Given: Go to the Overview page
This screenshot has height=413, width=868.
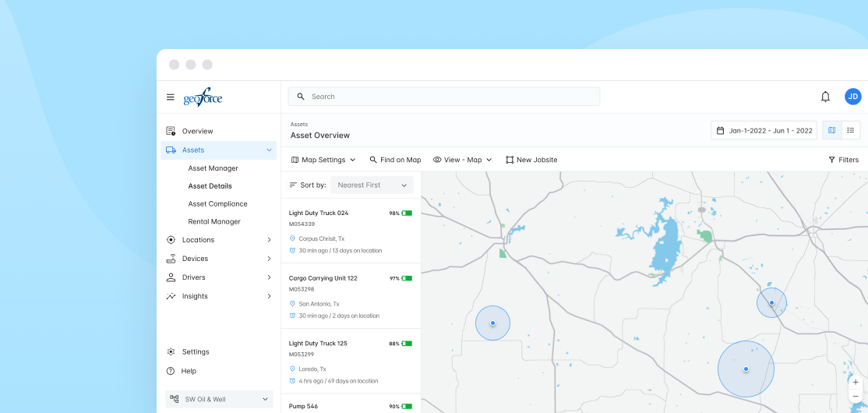Looking at the screenshot, I should (197, 131).
